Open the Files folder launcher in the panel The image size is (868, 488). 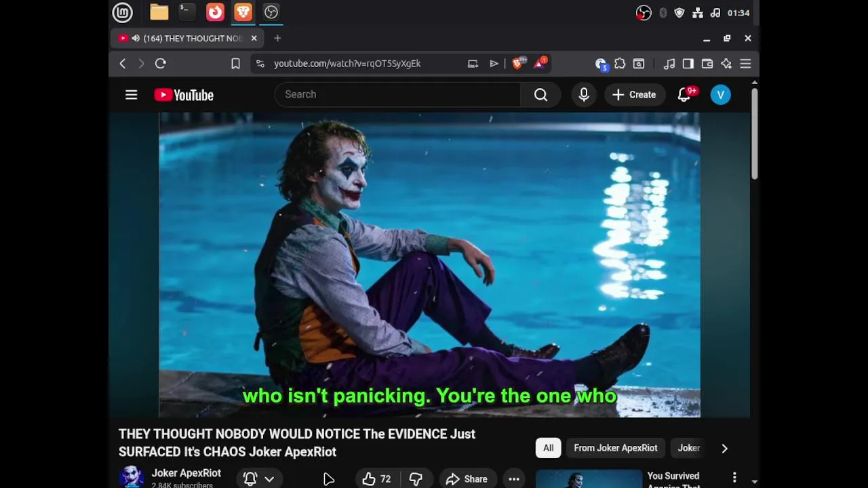point(159,12)
